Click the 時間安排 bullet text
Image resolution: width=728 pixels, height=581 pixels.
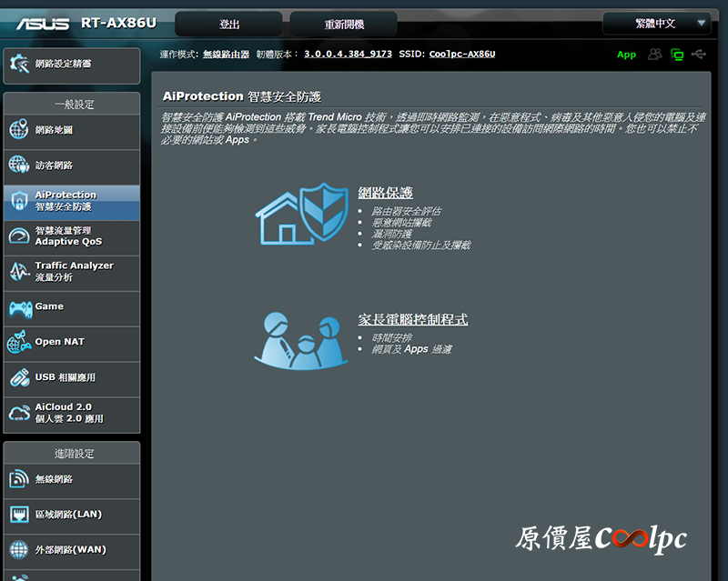(392, 338)
